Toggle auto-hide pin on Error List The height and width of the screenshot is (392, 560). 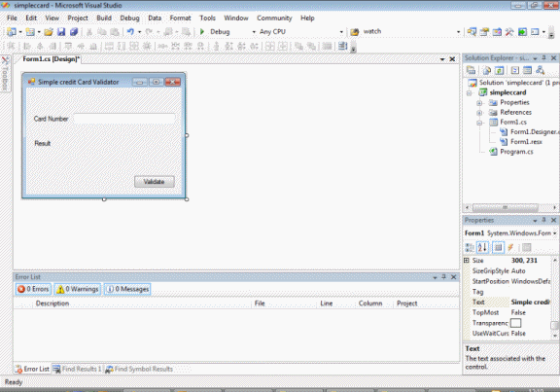pyautogui.click(x=444, y=276)
